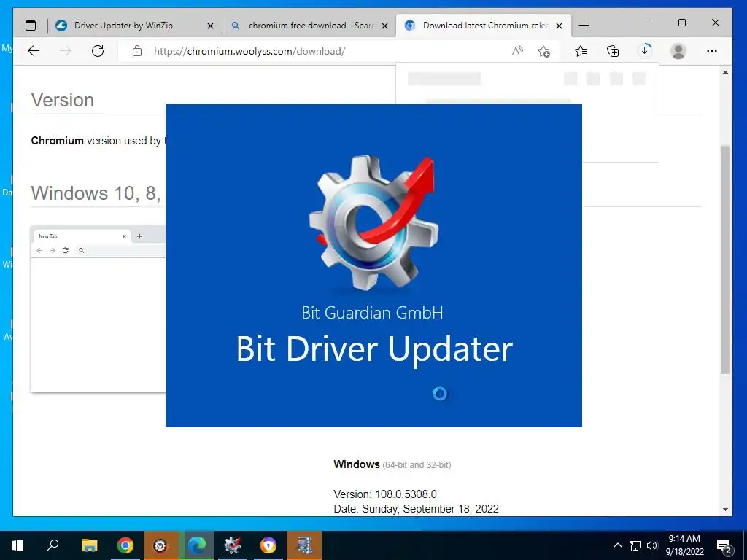Click the Microsoft Edge taskbar icon
This screenshot has width=747, height=560.
(196, 545)
